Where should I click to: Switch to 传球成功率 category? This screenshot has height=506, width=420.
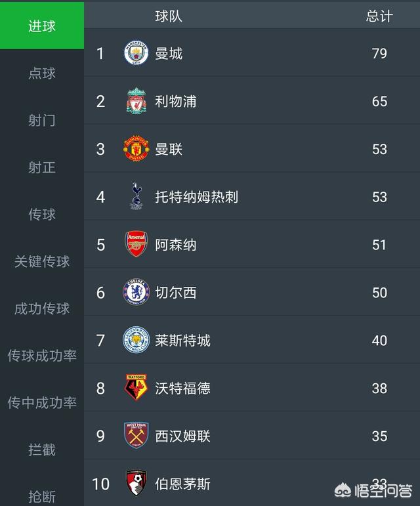click(x=42, y=356)
